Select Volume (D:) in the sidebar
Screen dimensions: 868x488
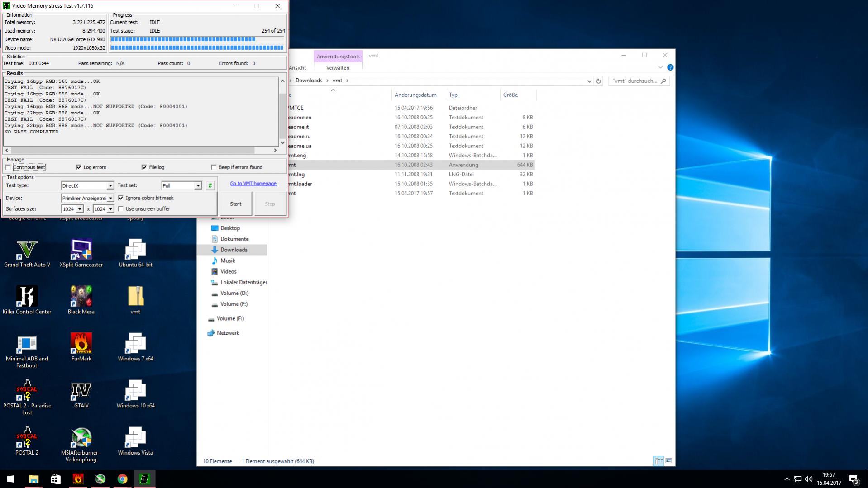pyautogui.click(x=234, y=293)
